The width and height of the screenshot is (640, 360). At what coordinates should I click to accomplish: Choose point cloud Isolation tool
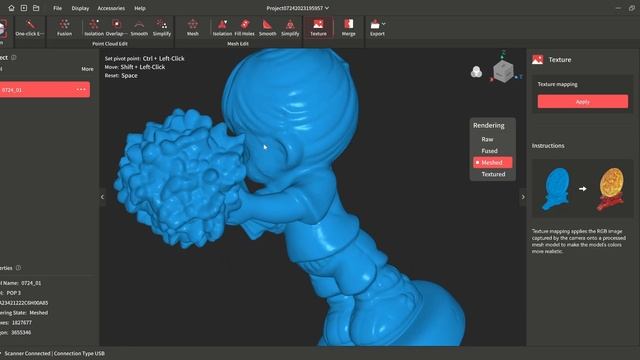point(94,28)
